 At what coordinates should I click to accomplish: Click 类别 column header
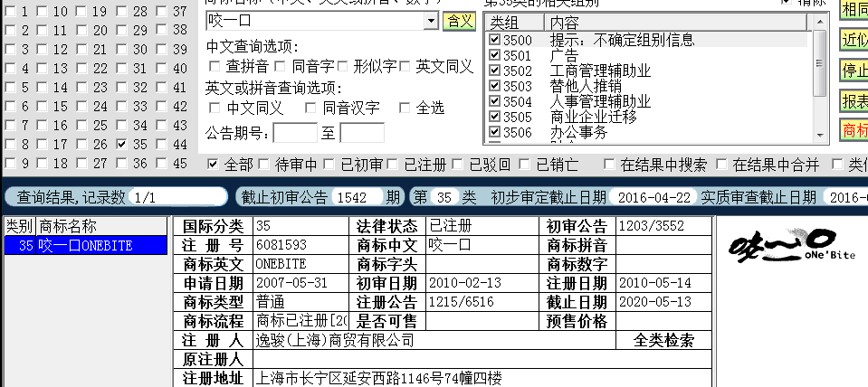pos(20,226)
